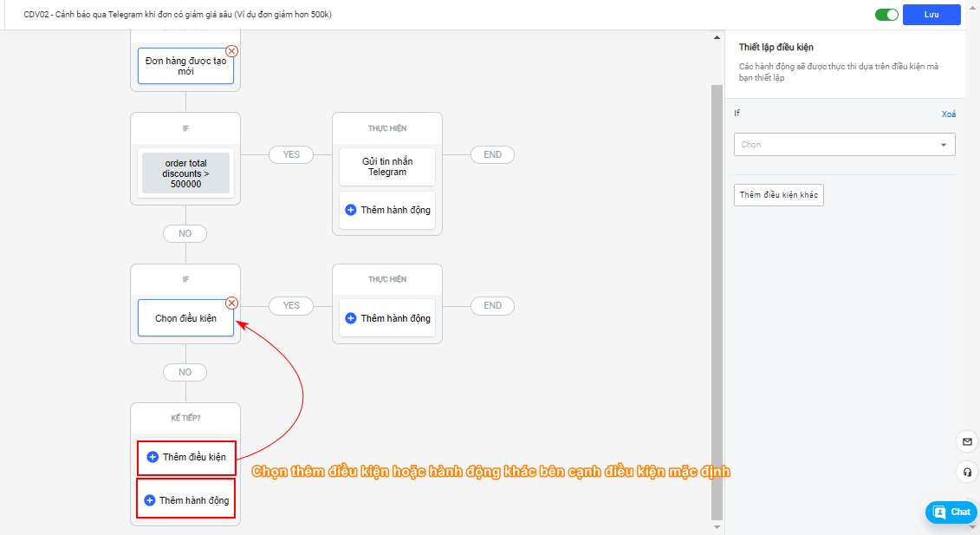Select the 'Chọn điều kiện' node
980x535 pixels.
click(185, 318)
